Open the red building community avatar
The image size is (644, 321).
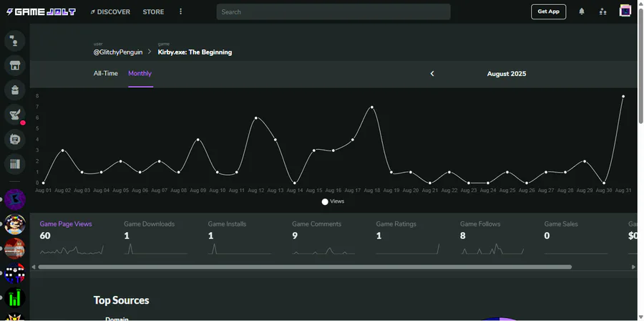15,249
